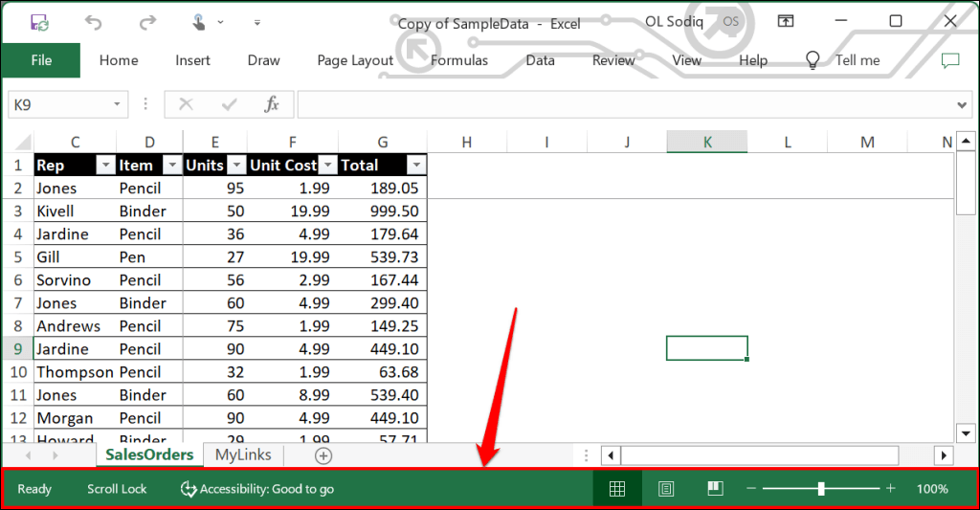Click cell with total 999.50

click(383, 211)
